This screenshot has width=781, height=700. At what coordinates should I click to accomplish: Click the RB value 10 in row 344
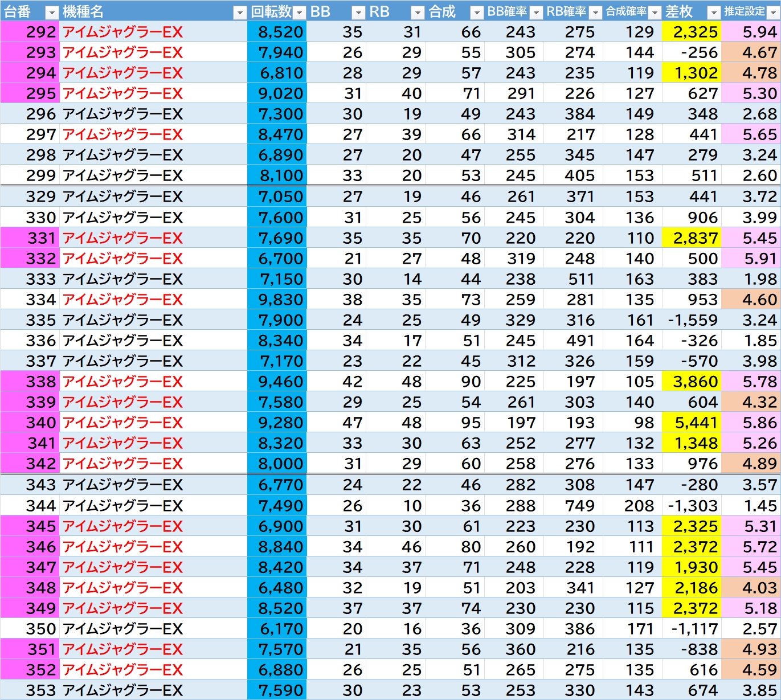[x=395, y=506]
